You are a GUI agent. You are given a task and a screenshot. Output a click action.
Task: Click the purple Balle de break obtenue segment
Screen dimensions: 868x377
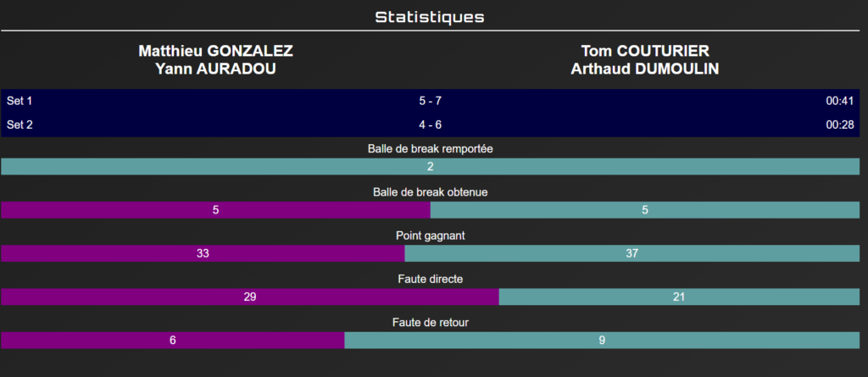[x=216, y=210]
